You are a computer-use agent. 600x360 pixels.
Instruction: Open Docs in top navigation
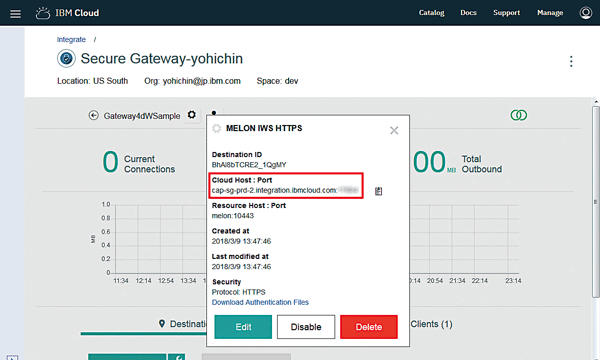468,13
